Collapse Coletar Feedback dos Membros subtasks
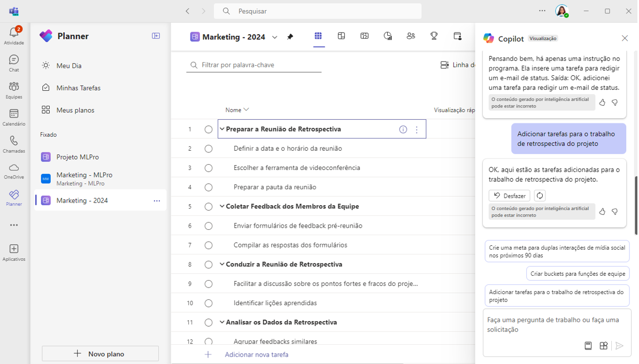Viewport: 639px width, 364px height. (222, 206)
